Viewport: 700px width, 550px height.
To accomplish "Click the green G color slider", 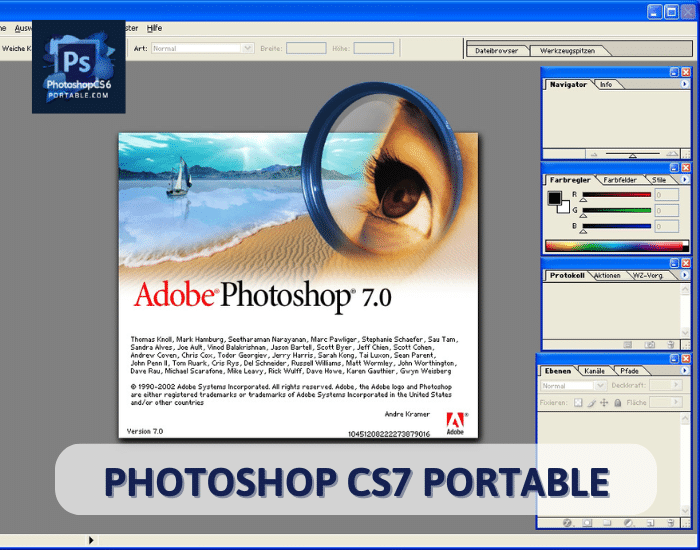I will (617, 210).
